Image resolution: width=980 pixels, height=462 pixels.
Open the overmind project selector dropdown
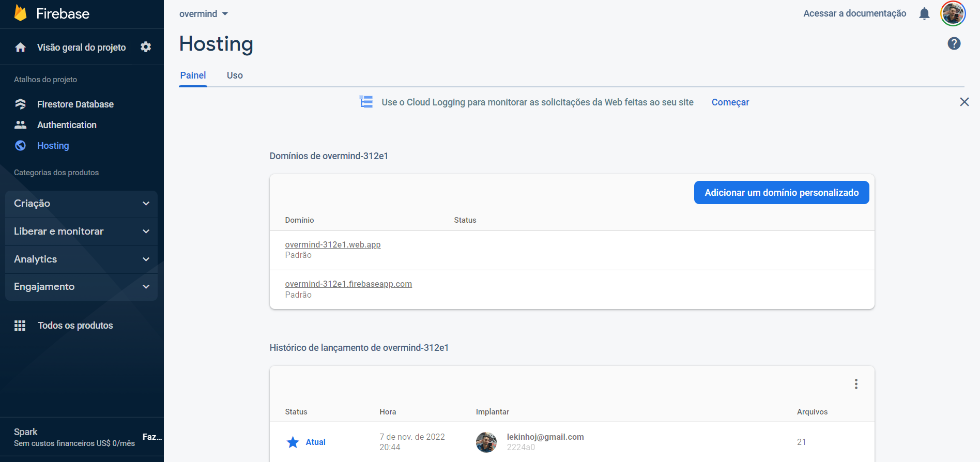(204, 14)
